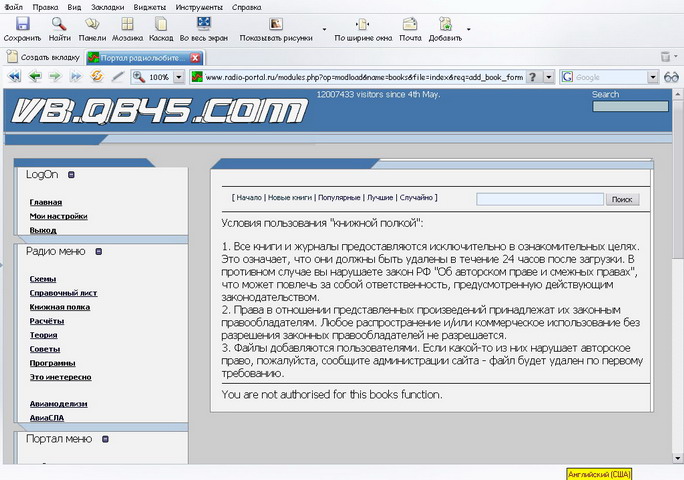Open the Панели (Panels) toolbar icon

(x=92, y=24)
